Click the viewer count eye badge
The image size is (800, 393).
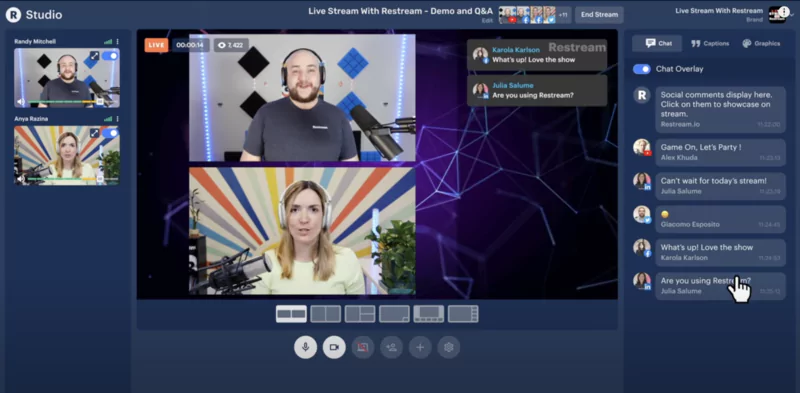tap(231, 45)
